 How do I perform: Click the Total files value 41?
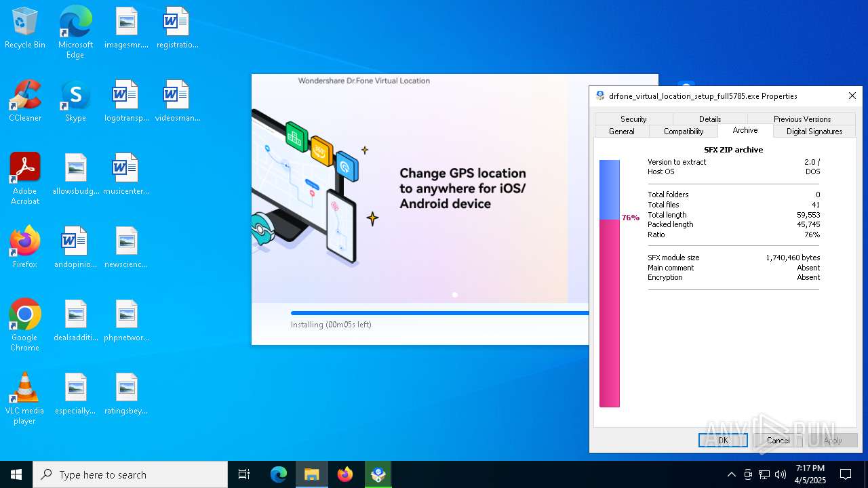[x=816, y=205]
